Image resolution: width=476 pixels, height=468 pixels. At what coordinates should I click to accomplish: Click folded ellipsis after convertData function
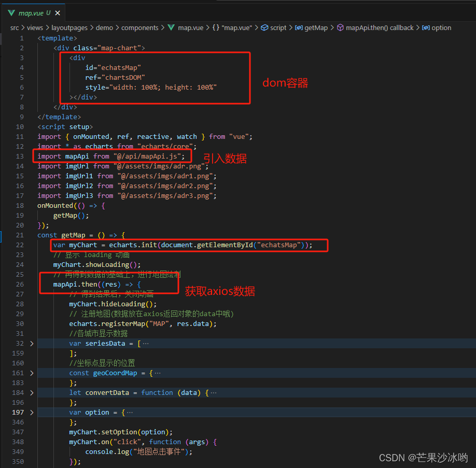[214, 393]
